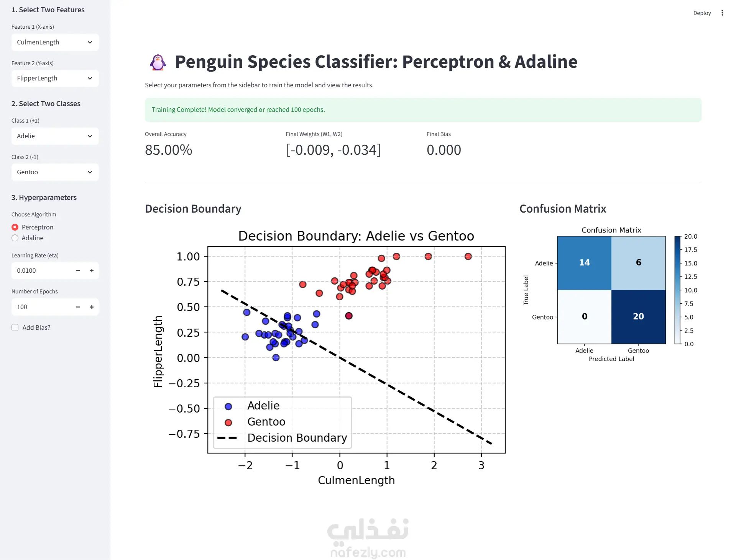This screenshot has width=736, height=560.
Task: Click the Adelie-Adelie cell showing 14
Action: (584, 263)
